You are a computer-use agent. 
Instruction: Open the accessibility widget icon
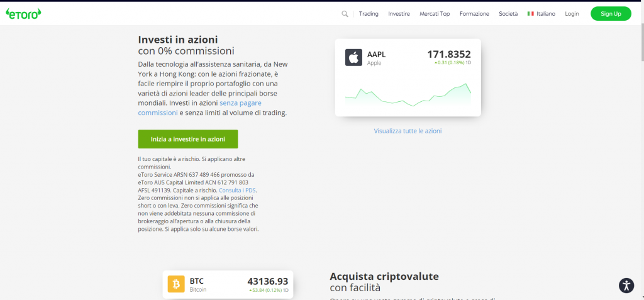pos(625,285)
